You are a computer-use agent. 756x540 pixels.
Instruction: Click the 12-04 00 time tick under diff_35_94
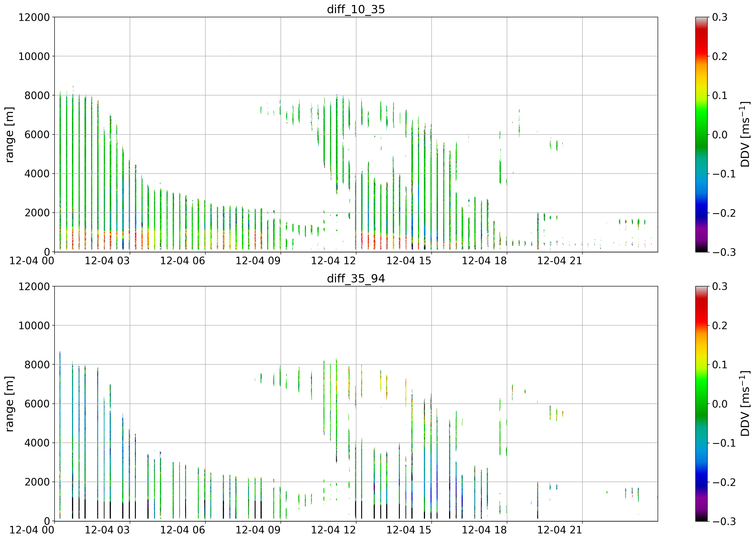point(32,530)
